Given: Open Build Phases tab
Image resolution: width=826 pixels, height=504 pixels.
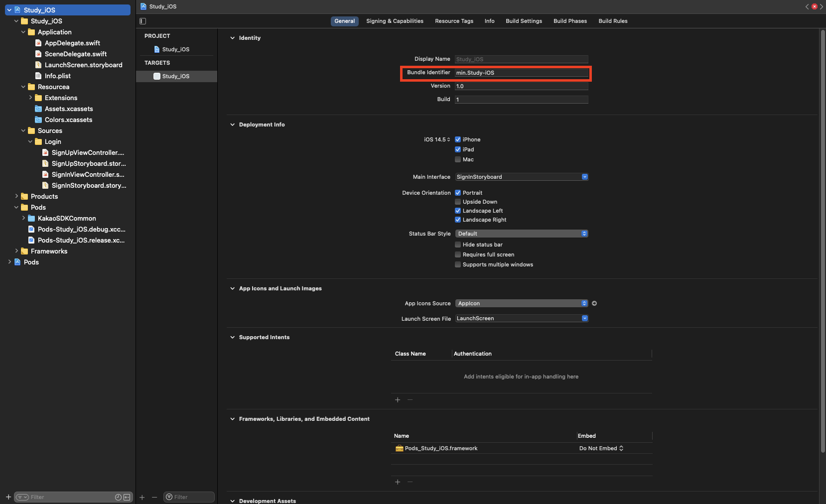Looking at the screenshot, I should (x=570, y=21).
